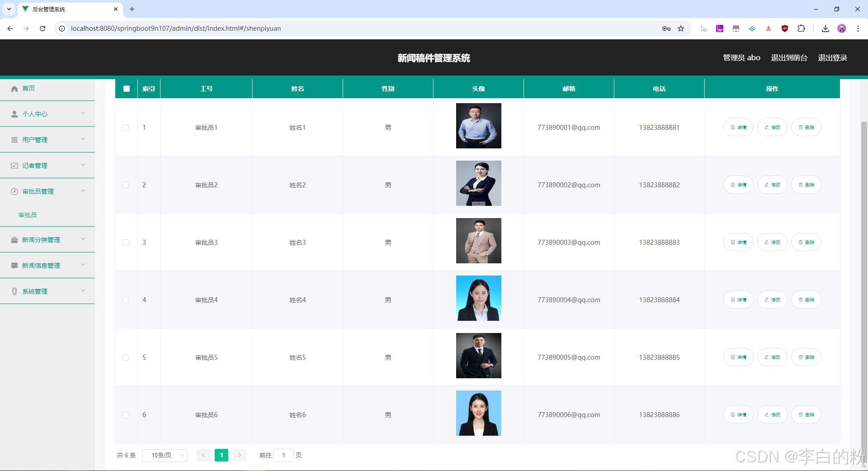
Task: Click 删除 delete button for 审批员5
Action: tap(806, 357)
